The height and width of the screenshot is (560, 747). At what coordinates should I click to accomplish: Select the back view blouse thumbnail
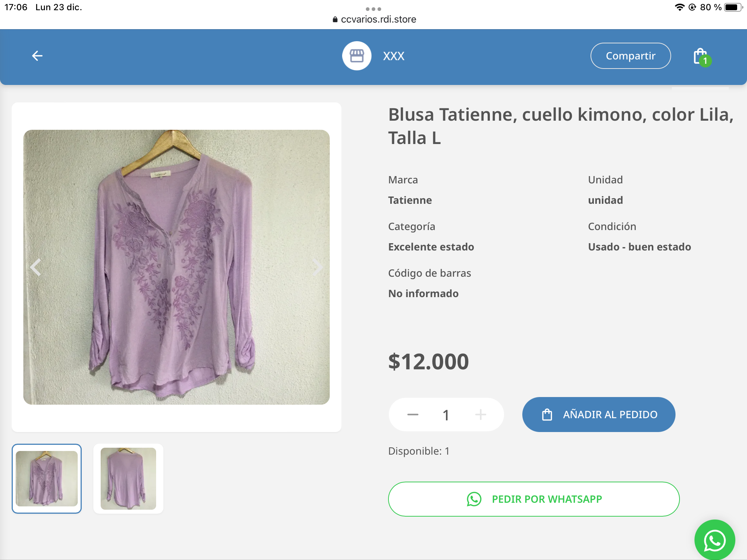128,478
